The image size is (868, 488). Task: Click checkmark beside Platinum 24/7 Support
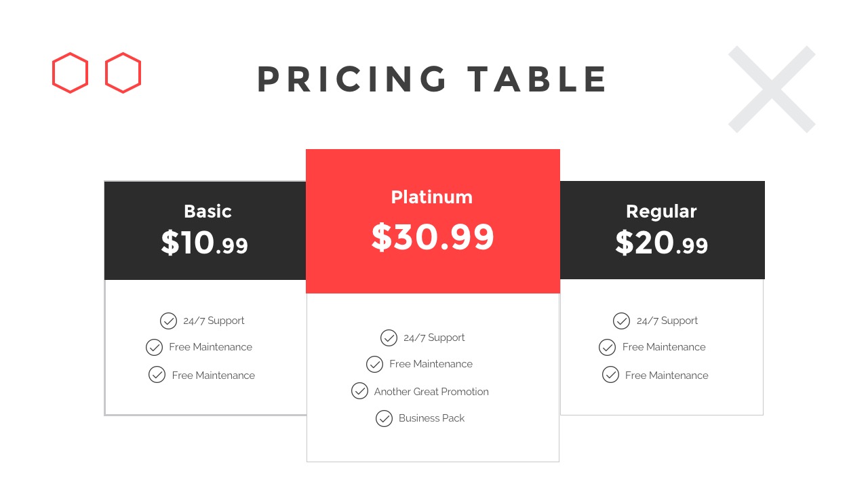[x=389, y=338]
